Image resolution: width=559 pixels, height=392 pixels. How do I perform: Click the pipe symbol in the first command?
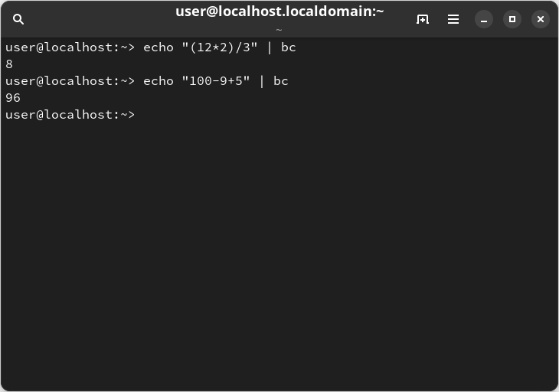click(269, 47)
